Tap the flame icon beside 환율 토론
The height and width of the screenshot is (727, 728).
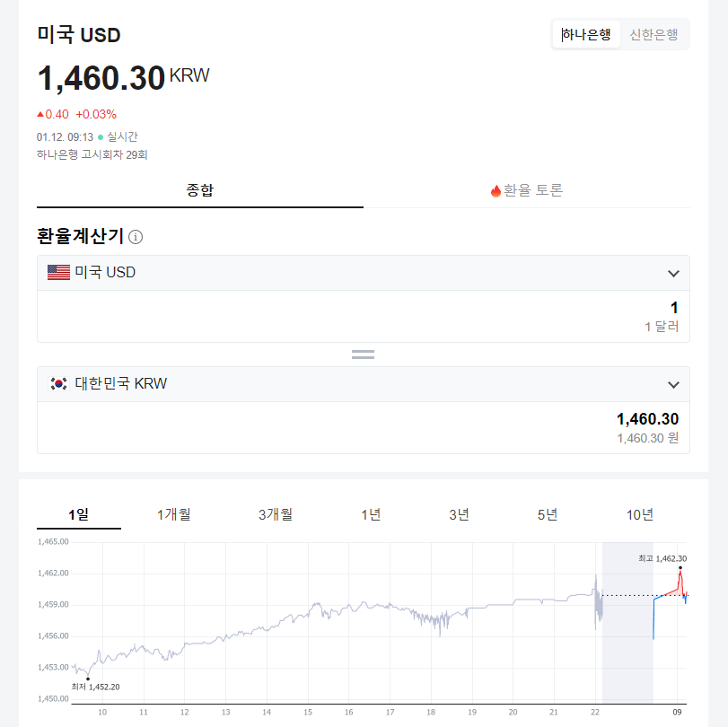coord(496,190)
